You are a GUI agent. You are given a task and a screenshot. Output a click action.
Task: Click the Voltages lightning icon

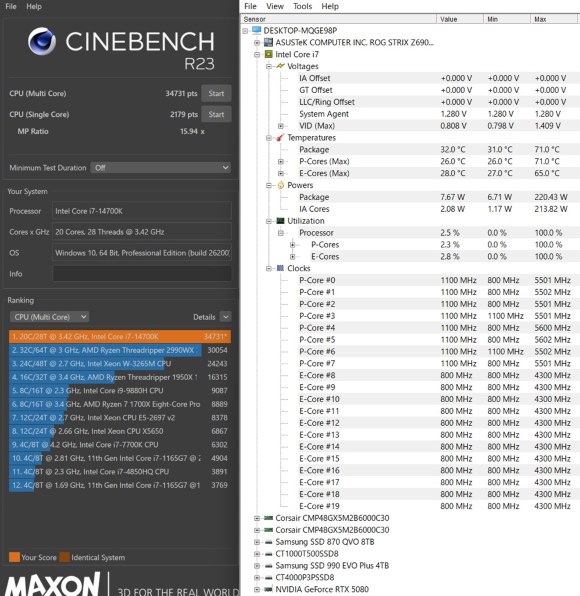coord(280,66)
